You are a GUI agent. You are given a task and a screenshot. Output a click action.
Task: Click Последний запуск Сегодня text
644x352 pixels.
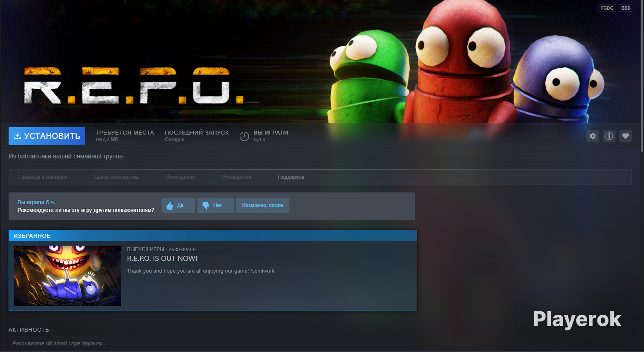tap(197, 136)
